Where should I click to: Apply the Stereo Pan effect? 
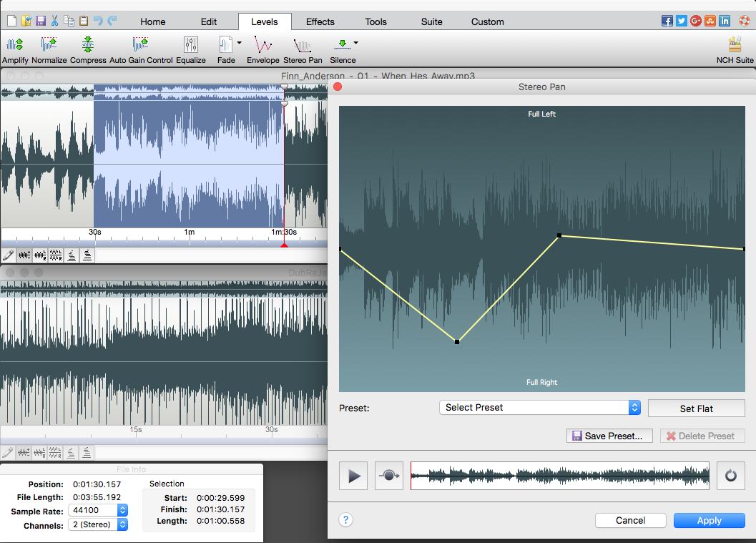709,520
